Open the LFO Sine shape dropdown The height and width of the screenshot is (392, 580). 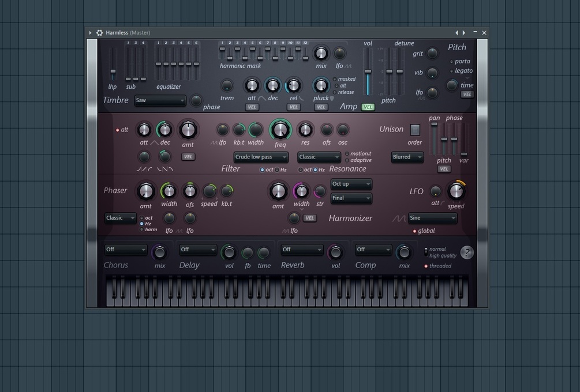[432, 218]
